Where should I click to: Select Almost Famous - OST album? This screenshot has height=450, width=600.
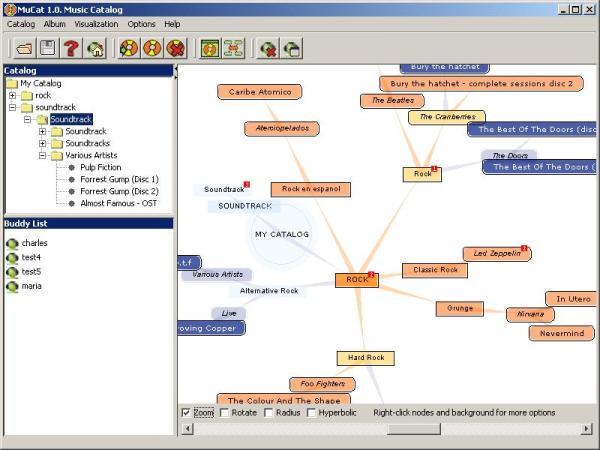click(x=119, y=204)
